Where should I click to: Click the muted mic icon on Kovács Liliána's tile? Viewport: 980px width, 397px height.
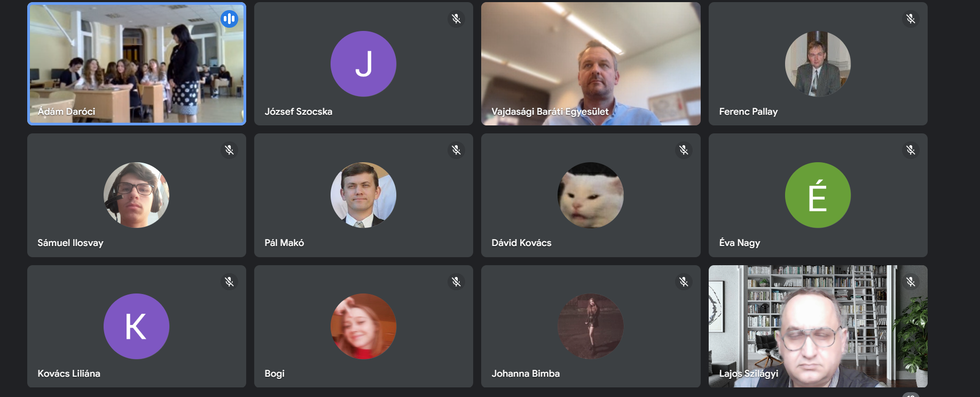tap(229, 282)
